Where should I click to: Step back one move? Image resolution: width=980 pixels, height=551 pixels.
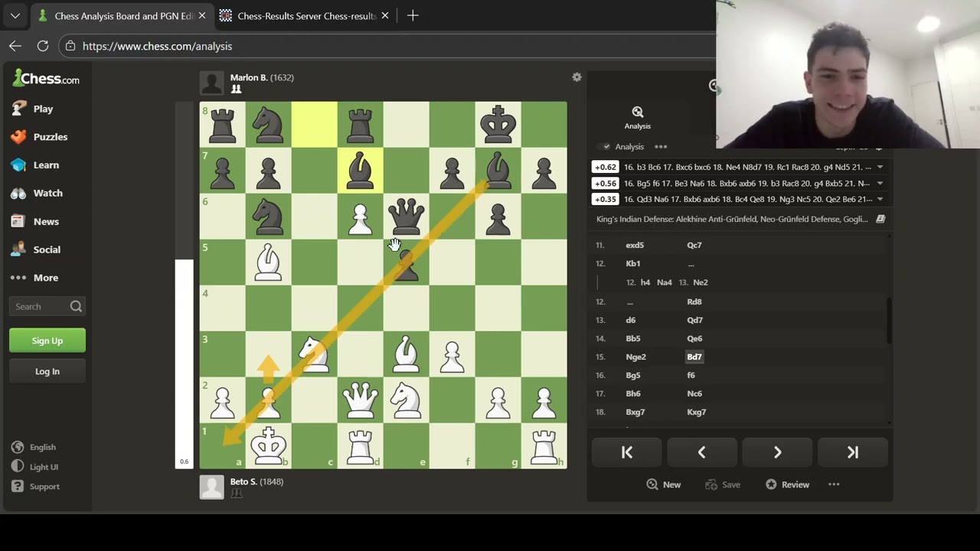[701, 452]
